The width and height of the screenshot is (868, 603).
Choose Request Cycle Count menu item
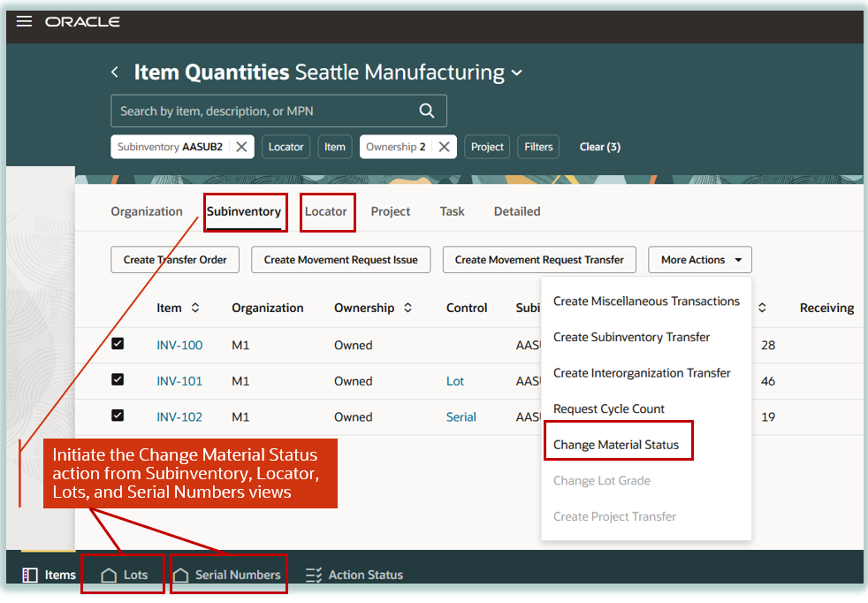coord(646,409)
